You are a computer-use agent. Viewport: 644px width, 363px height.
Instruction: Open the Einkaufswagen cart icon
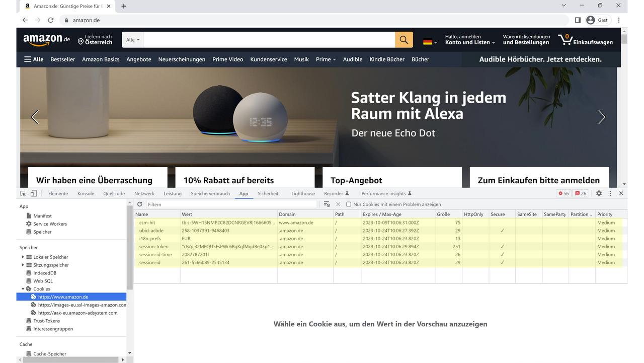pos(566,39)
